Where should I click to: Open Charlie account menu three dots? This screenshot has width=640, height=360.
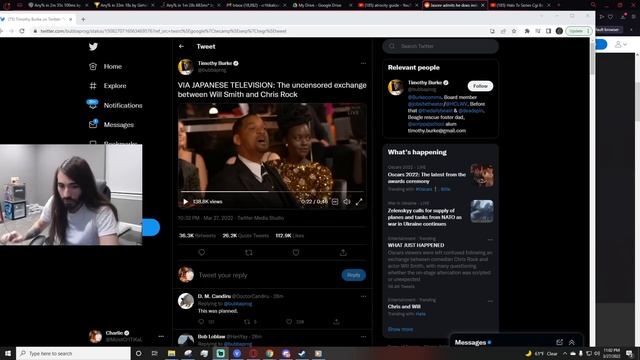pyautogui.click(x=161, y=336)
